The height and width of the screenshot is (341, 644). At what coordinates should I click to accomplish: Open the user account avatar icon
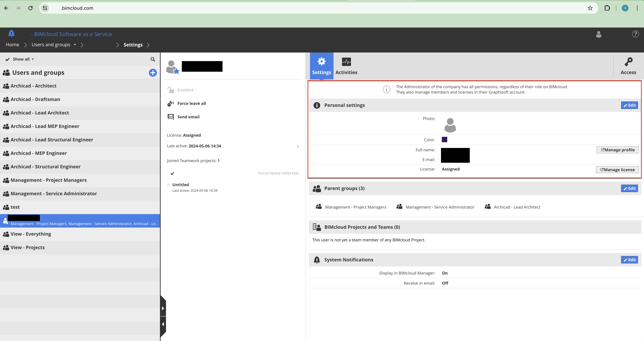(598, 34)
